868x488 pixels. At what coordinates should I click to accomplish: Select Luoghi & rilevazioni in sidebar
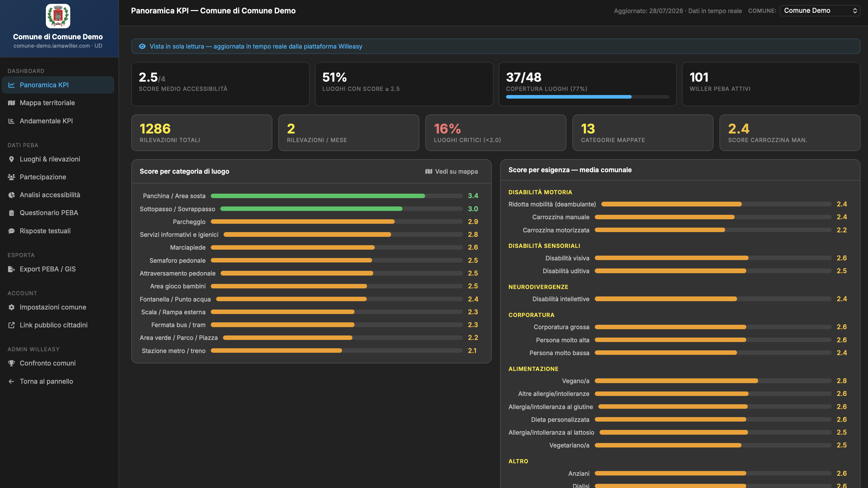[58, 159]
